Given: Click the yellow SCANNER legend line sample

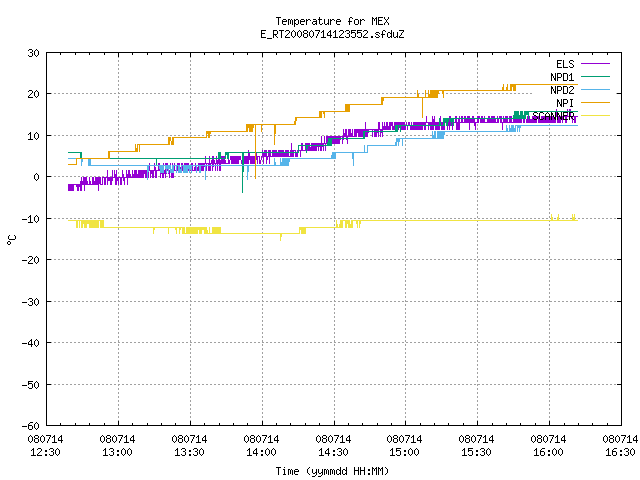Looking at the screenshot, I should pos(595,116).
